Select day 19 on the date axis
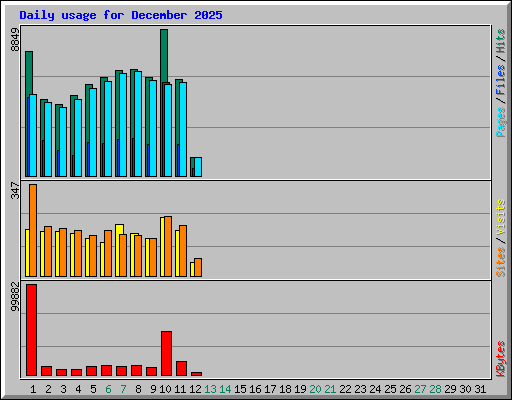 300,389
